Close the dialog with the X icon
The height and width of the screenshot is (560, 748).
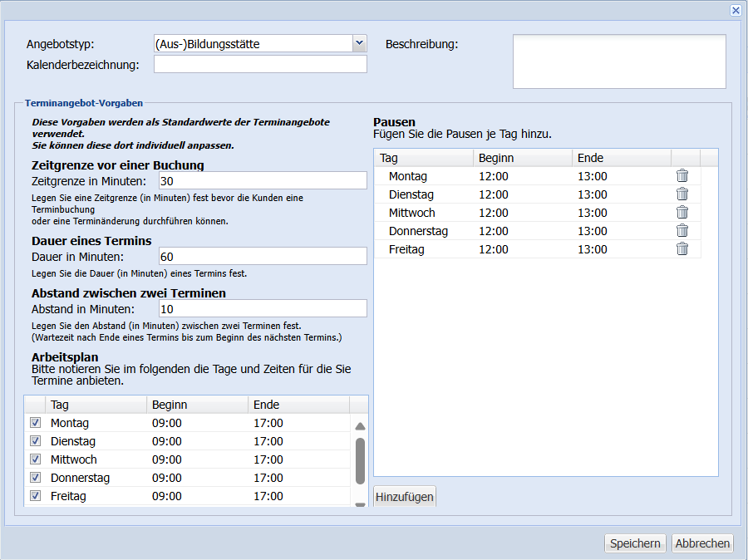(736, 10)
